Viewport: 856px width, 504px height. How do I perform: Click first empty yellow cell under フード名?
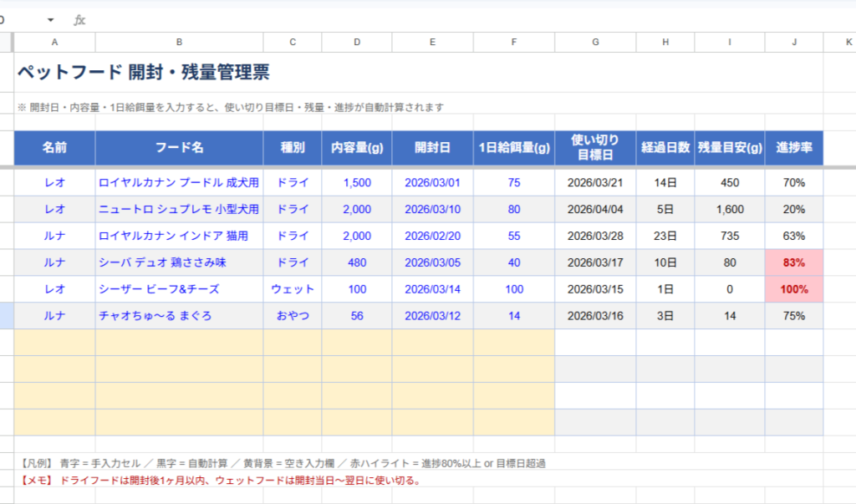(x=179, y=343)
